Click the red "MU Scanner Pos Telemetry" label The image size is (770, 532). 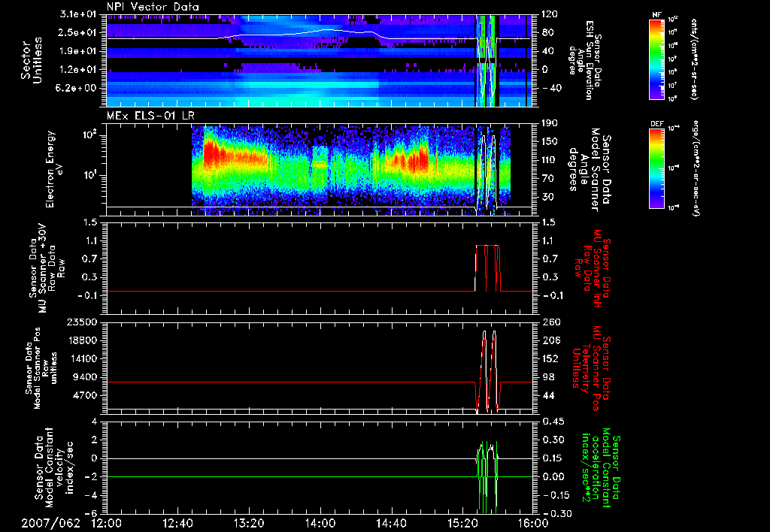[592, 368]
